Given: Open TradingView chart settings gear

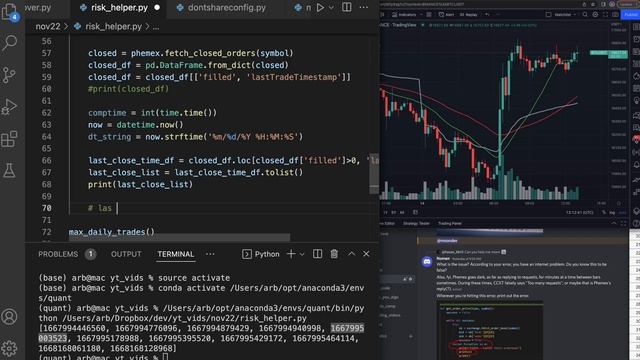Looking at the screenshot, I should pos(596,15).
